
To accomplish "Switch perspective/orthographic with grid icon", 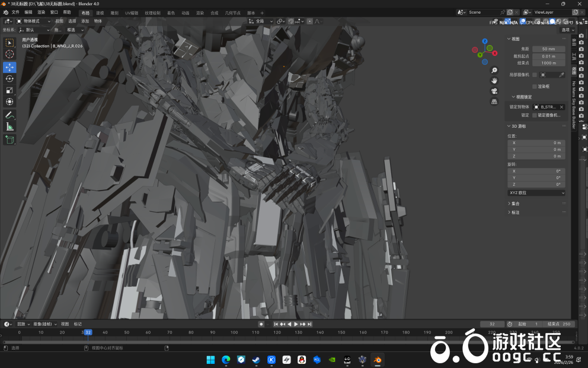I will (494, 101).
